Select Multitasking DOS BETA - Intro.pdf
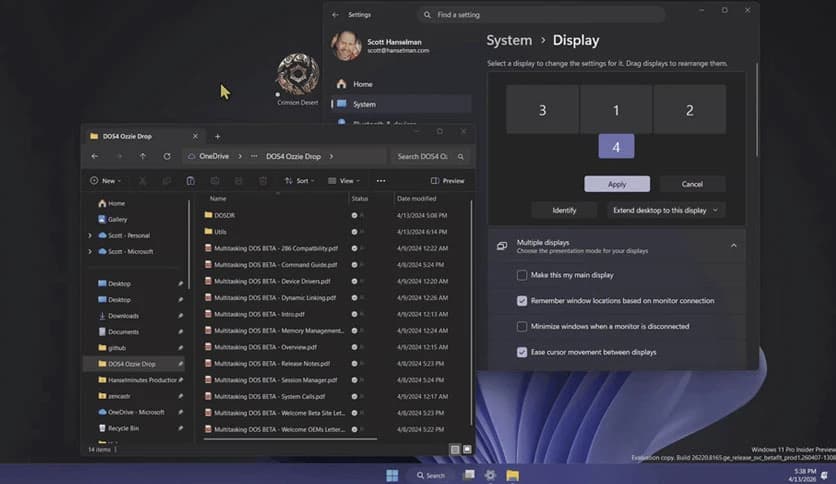The image size is (836, 484). [259, 314]
